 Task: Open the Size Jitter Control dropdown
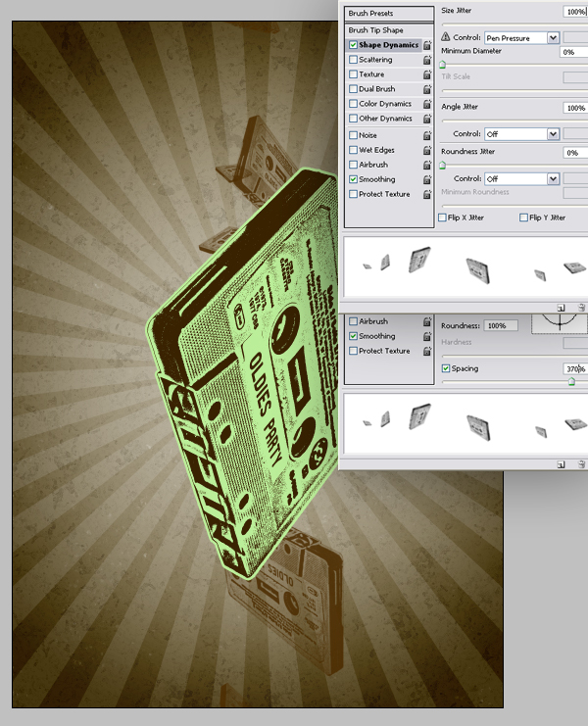tap(553, 38)
